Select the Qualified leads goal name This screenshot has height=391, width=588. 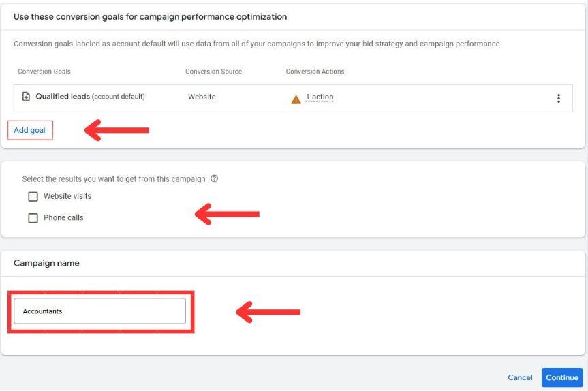pyautogui.click(x=63, y=96)
